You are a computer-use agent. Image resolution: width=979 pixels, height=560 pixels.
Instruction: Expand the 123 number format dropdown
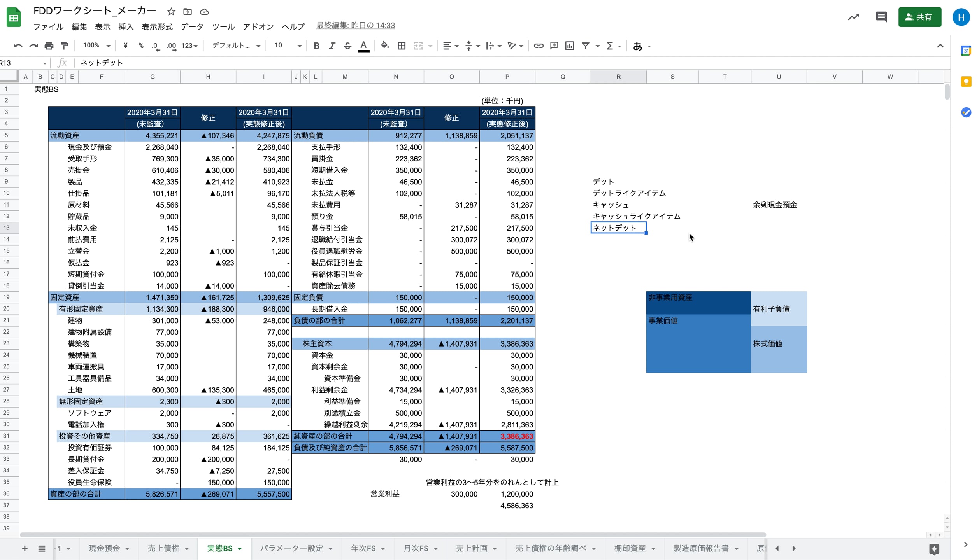pos(189,46)
